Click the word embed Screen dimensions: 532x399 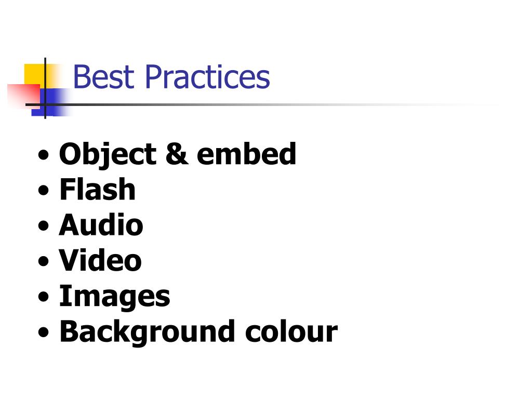tap(247, 154)
